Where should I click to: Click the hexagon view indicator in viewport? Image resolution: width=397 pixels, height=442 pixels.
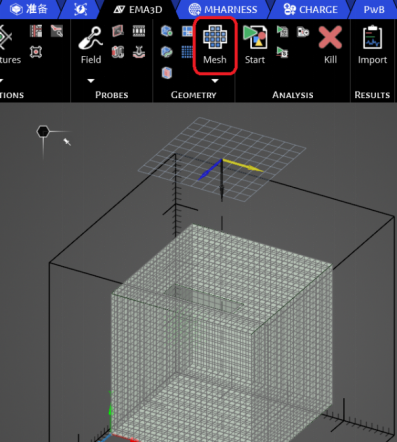[43, 132]
